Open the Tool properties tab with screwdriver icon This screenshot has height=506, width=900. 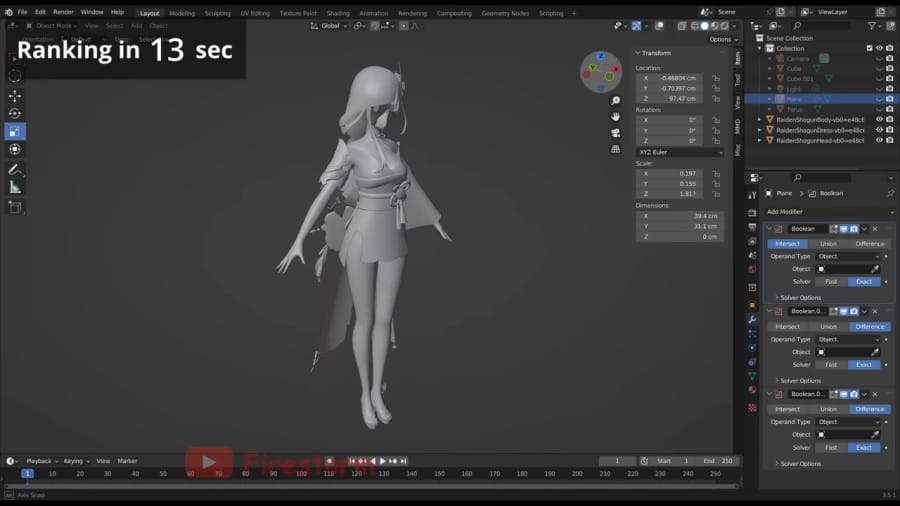coord(752,196)
